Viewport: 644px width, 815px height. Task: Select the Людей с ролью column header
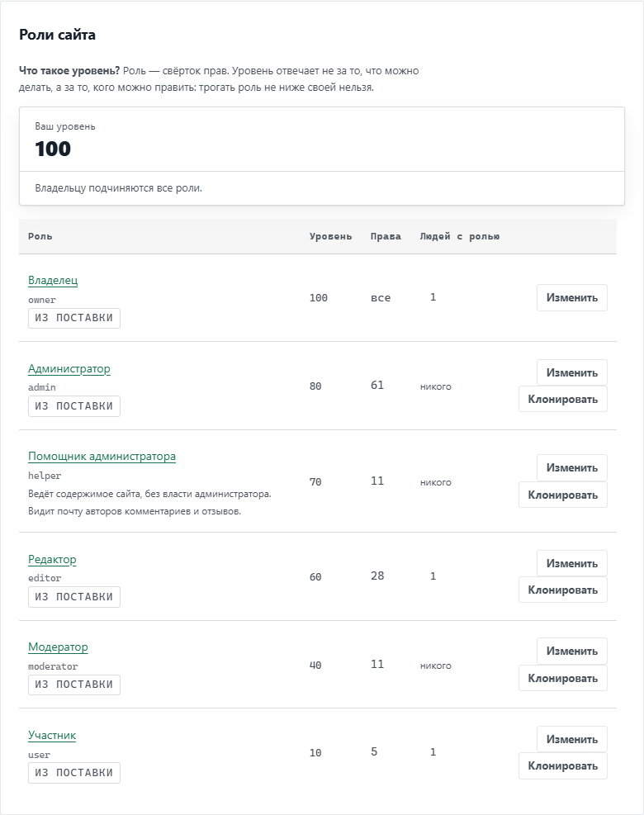[460, 236]
